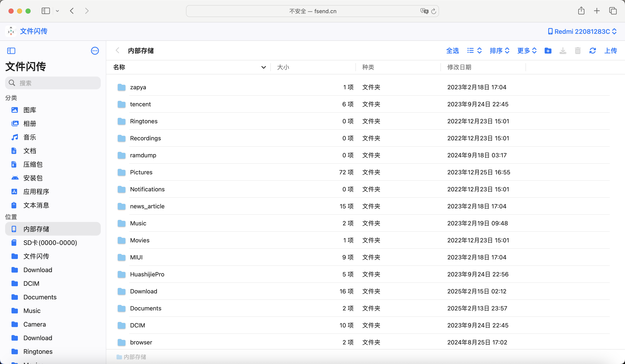Open Music in the sidebar

point(53,311)
